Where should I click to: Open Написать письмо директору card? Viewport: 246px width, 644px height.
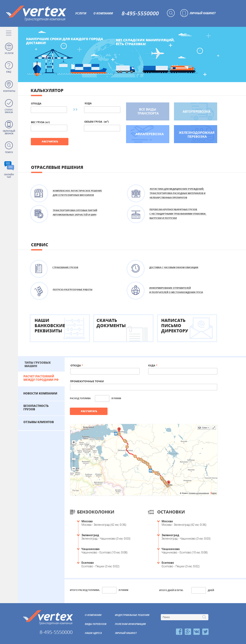[187, 328]
